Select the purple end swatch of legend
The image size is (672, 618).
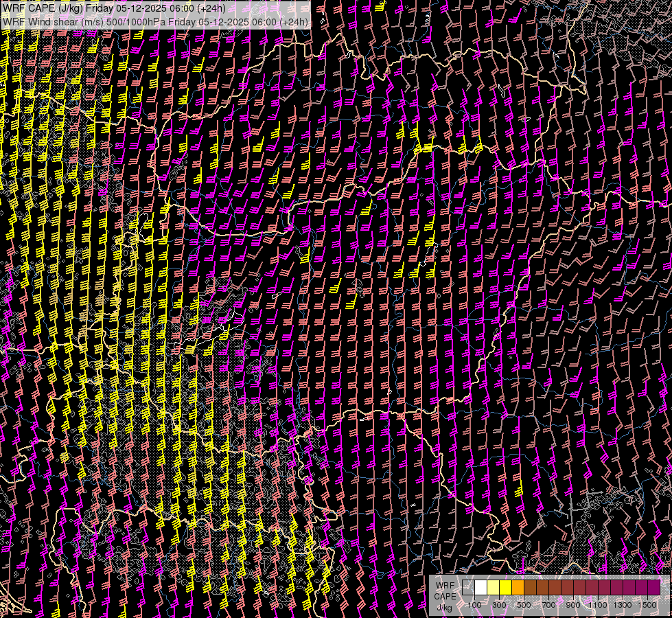653,587
